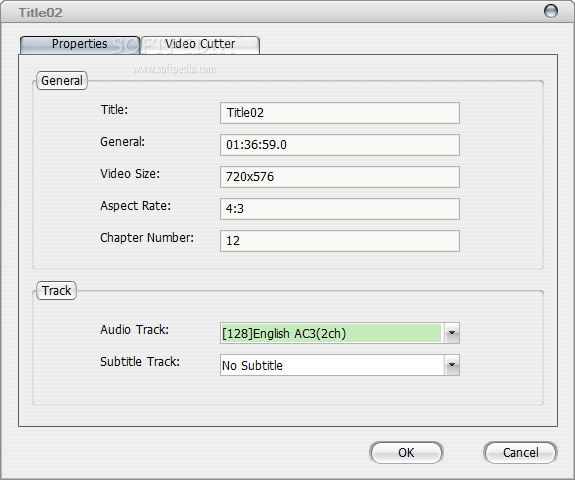The image size is (575, 480).
Task: Click the Audio Track label
Action: 135,330
